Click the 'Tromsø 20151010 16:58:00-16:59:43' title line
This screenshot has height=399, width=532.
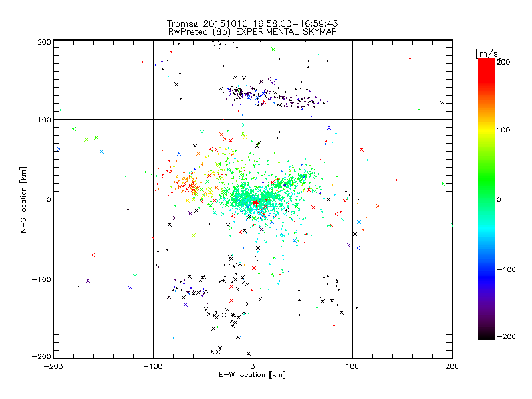click(x=252, y=23)
